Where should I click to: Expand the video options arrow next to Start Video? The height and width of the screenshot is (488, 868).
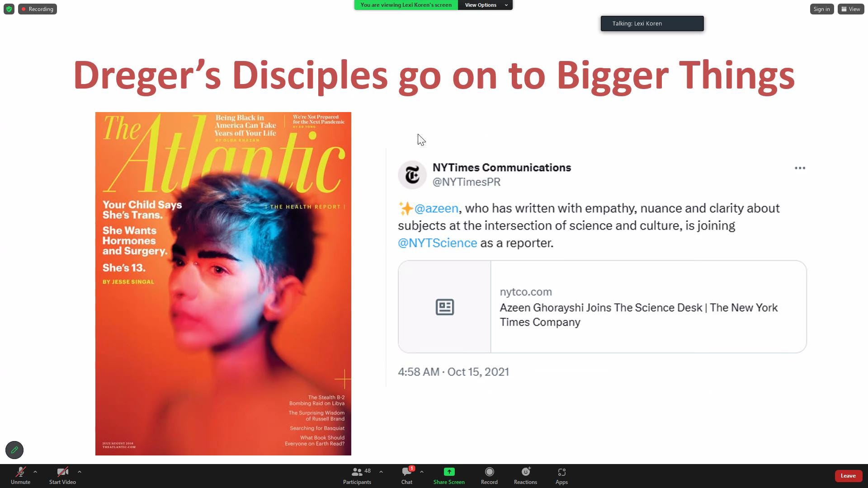80,472
